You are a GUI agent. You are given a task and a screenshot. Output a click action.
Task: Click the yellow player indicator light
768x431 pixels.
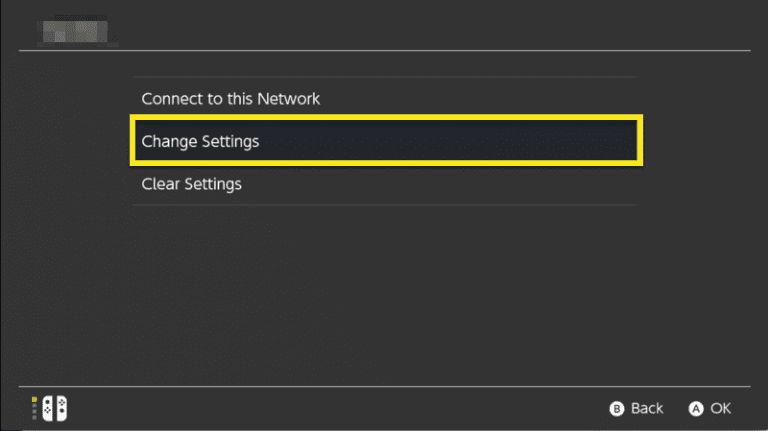point(34,400)
